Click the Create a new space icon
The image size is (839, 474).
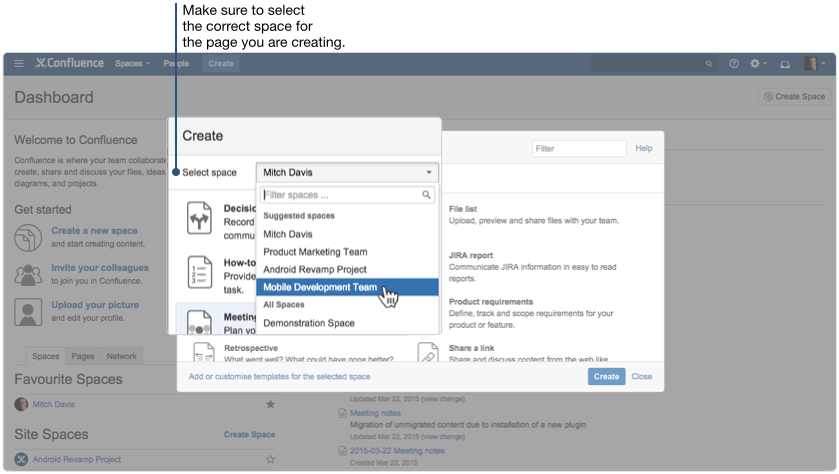tap(28, 238)
